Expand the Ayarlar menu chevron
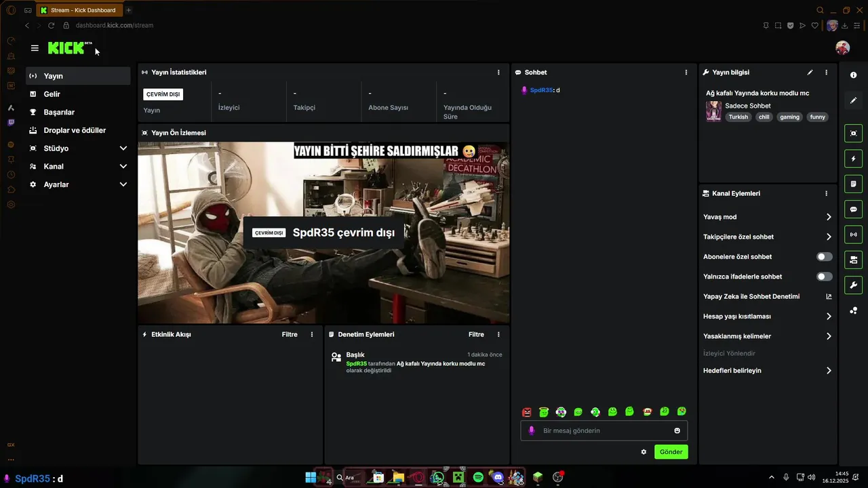Image resolution: width=868 pixels, height=488 pixels. 123,184
